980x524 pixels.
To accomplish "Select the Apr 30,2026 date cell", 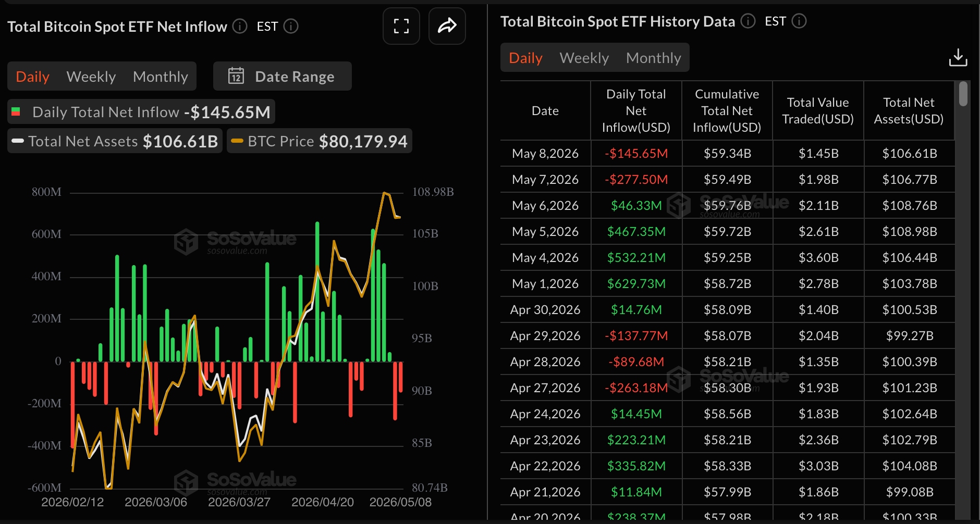I will coord(545,309).
